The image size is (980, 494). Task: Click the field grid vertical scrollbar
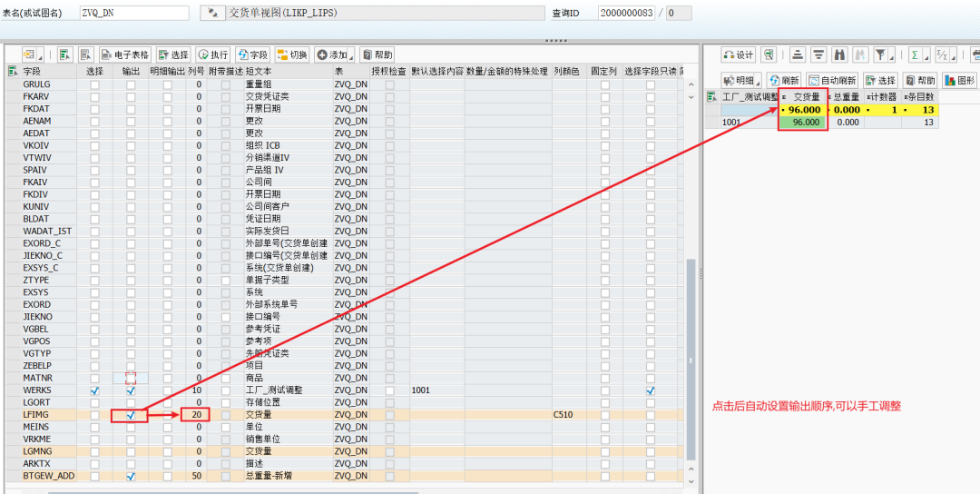(690, 360)
